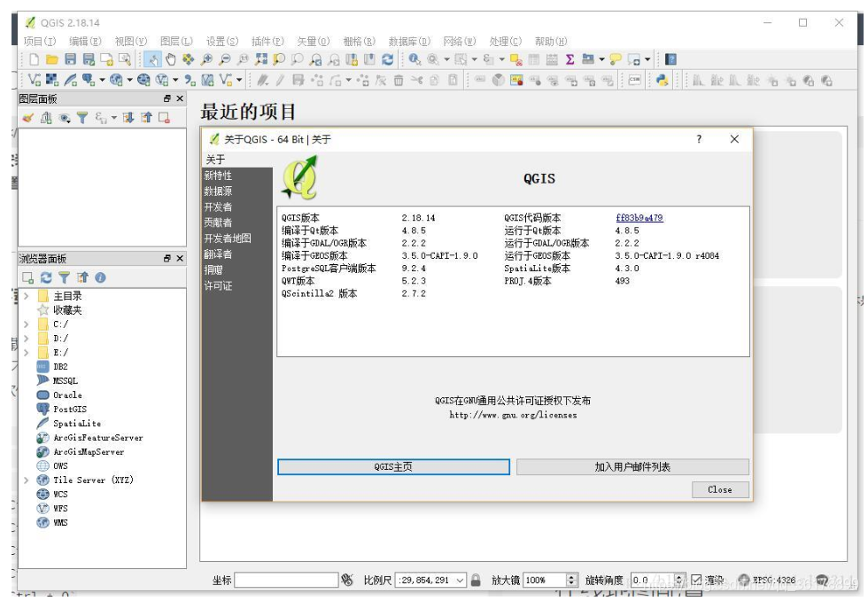Open a project using the folder icon
Image resolution: width=868 pixels, height=601 pixels.
(x=52, y=59)
